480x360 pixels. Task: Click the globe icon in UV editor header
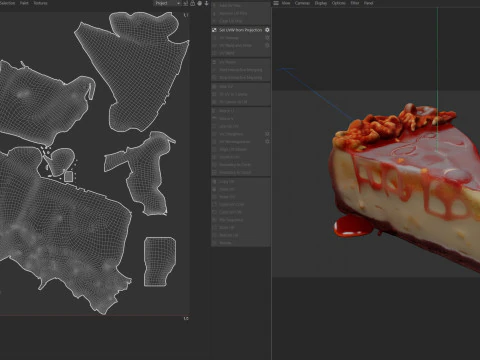click(199, 3)
